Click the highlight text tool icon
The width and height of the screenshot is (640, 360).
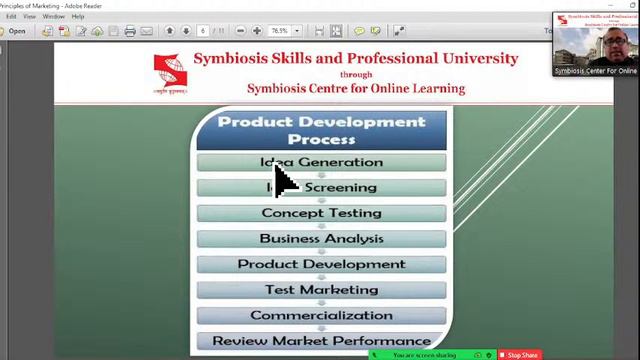pyautogui.click(x=376, y=31)
